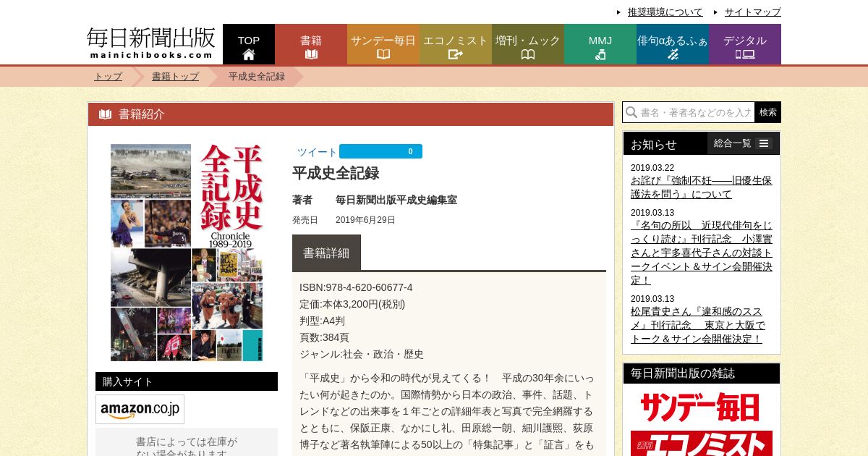Click the book icon under サンデー毎日
This screenshot has height=456, width=868.
(383, 54)
